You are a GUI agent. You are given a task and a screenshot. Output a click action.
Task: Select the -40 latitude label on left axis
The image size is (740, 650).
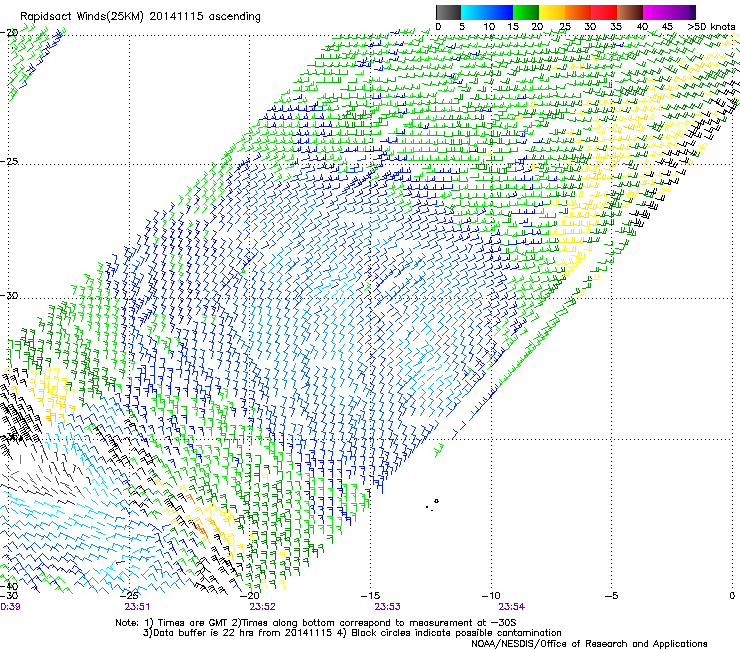(9, 587)
